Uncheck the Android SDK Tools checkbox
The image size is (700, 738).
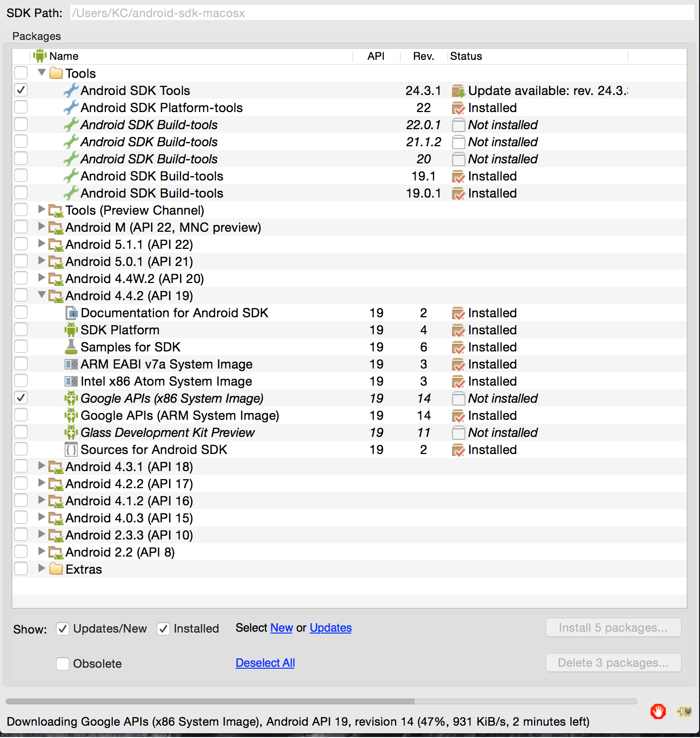tap(21, 90)
